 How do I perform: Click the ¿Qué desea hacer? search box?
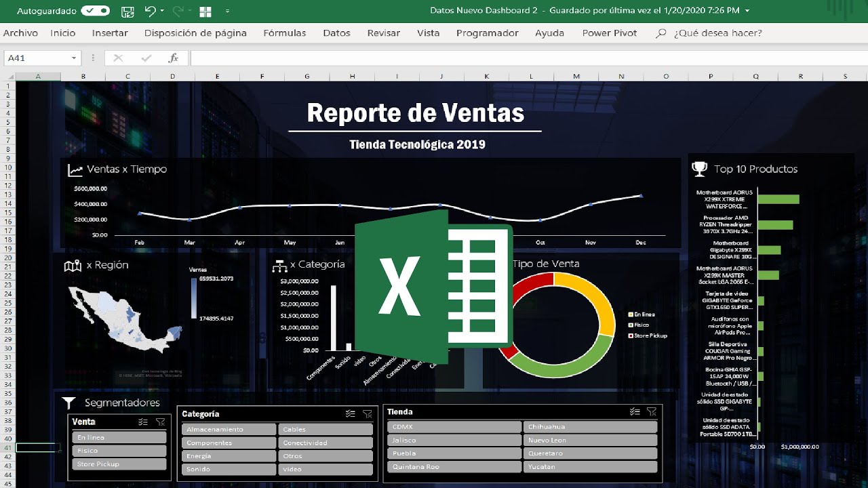coord(718,33)
